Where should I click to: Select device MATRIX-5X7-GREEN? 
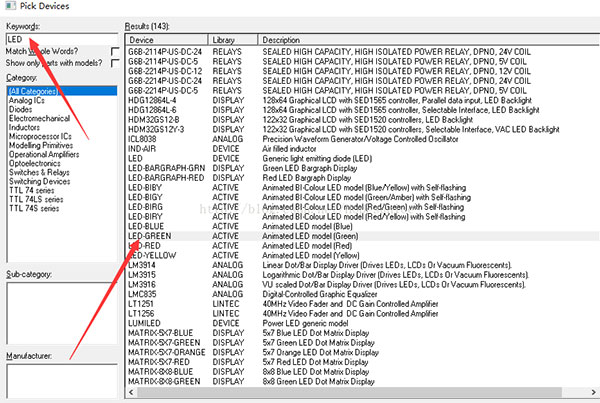point(363,343)
